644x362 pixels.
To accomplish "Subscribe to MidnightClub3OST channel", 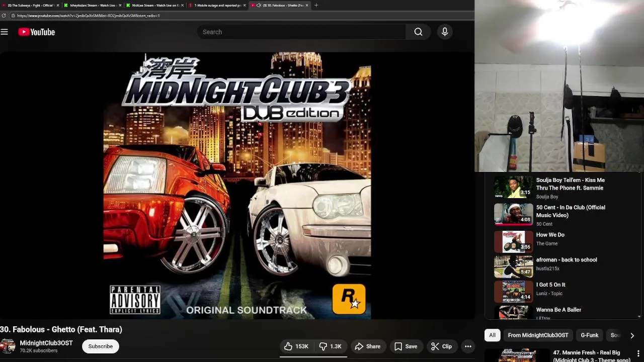I will click(x=101, y=346).
